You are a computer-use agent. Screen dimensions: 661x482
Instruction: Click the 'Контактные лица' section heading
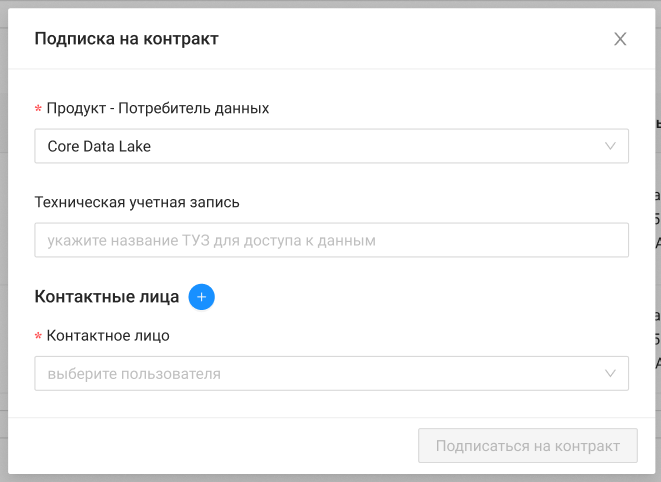tap(107, 297)
